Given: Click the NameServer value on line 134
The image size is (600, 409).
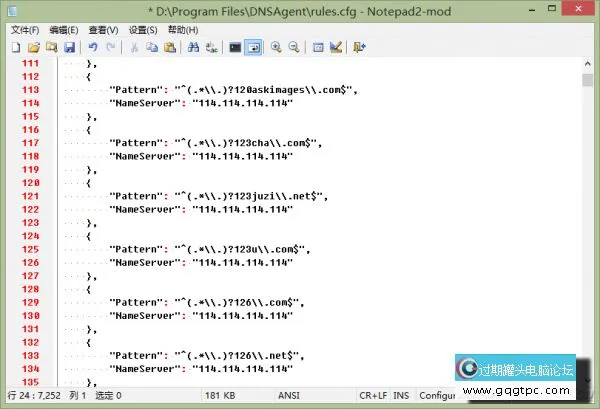Looking at the screenshot, I should click(x=243, y=369).
